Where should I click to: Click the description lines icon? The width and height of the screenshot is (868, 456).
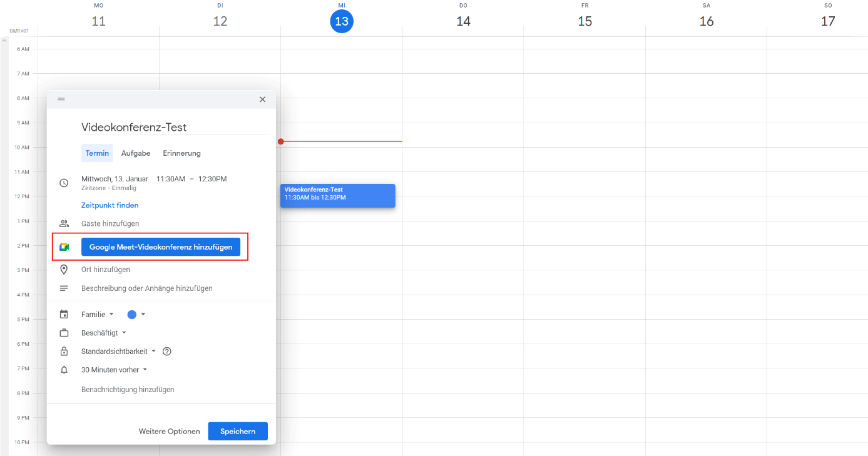pos(64,288)
